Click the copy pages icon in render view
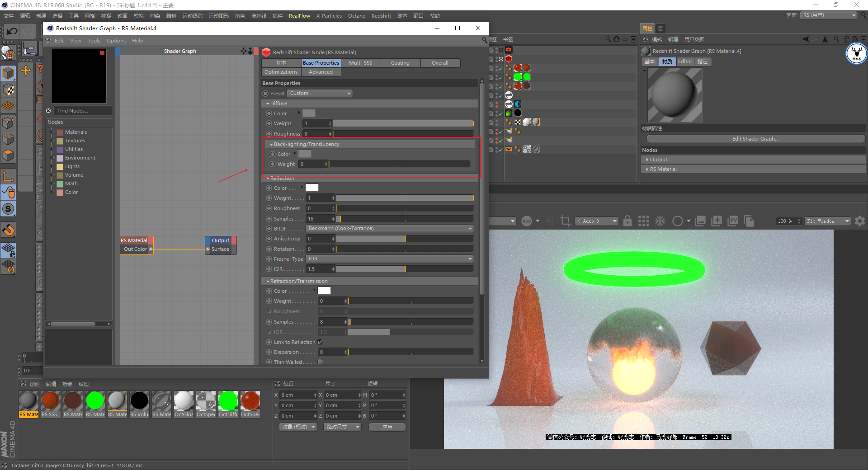This screenshot has width=868, height=470. coord(749,221)
